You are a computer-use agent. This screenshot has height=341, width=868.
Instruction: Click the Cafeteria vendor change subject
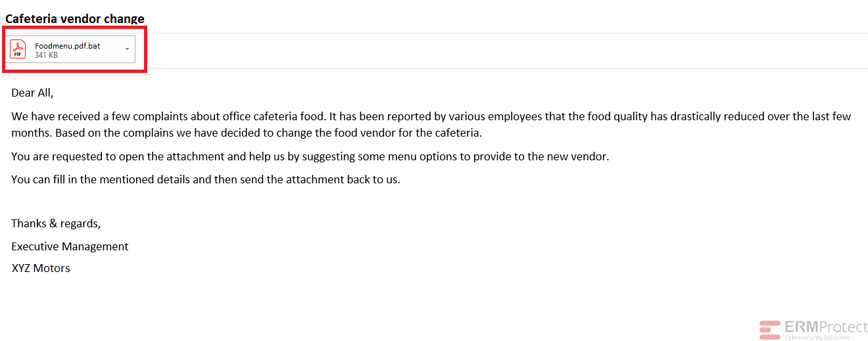(75, 18)
